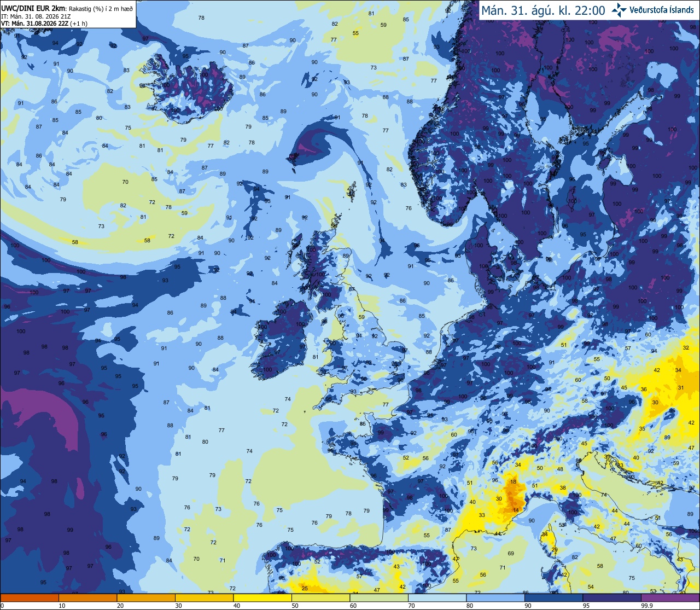
Task: Click the 90–95 dark blue legend swatch
Action: tap(553, 598)
